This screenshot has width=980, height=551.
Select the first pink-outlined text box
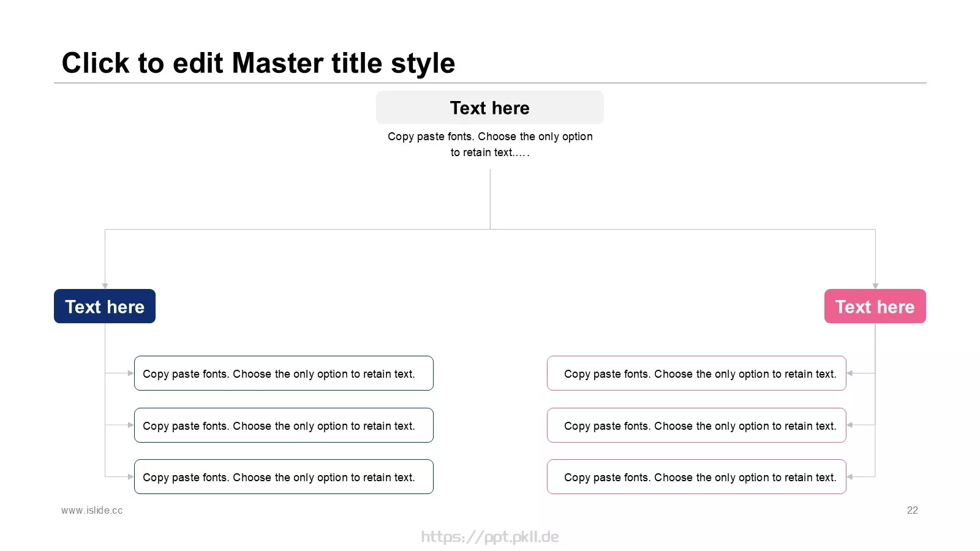click(x=696, y=373)
